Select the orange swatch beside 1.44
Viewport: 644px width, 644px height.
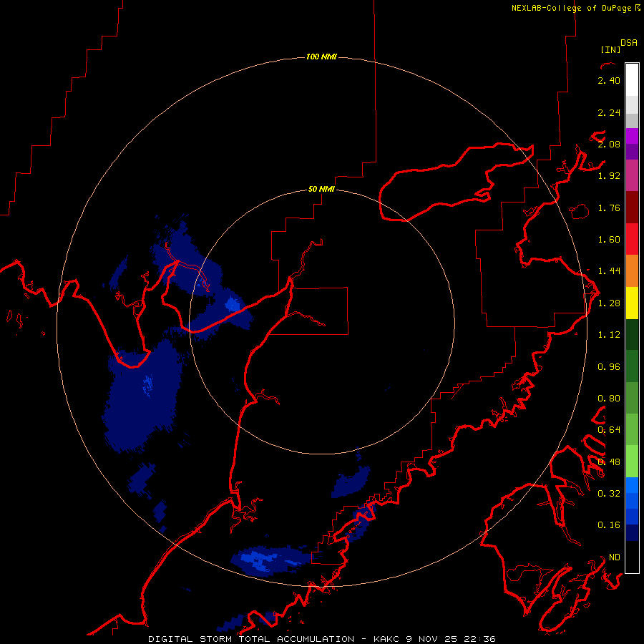point(632,271)
